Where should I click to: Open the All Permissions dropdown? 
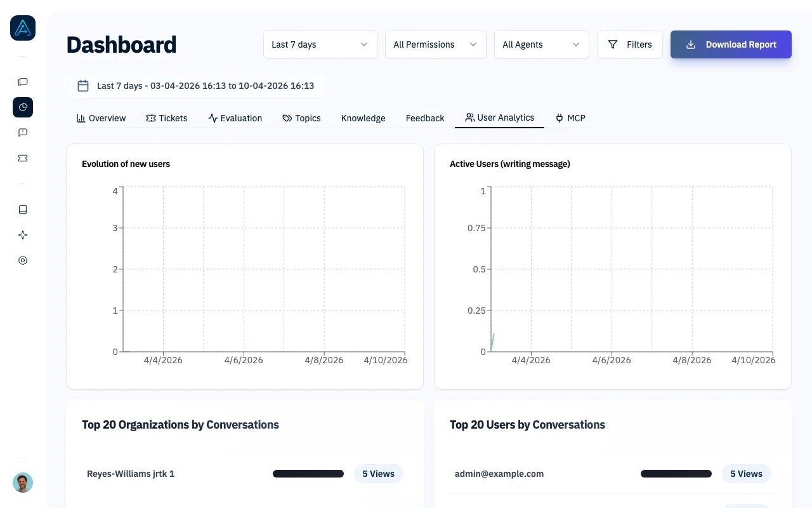436,44
